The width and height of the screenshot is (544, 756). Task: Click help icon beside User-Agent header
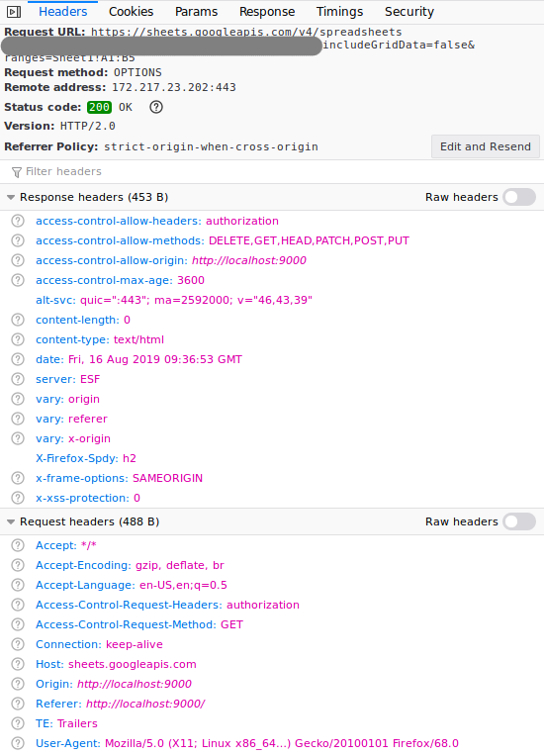point(18,743)
